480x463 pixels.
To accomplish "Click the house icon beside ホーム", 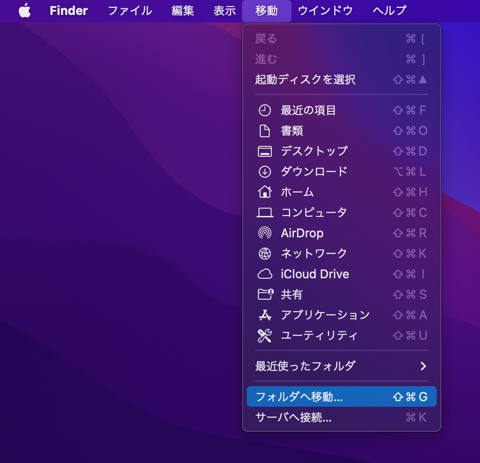I will (x=265, y=192).
